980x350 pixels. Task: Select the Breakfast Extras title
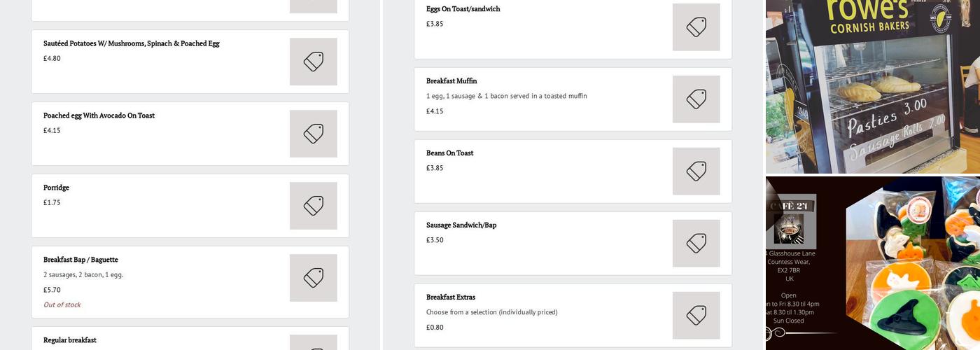(x=450, y=297)
